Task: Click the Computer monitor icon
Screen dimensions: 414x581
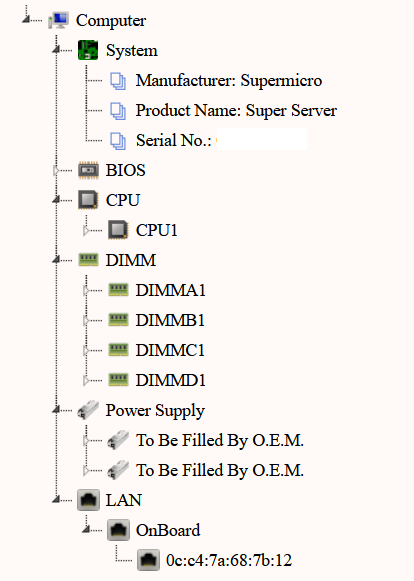Action: tap(59, 20)
